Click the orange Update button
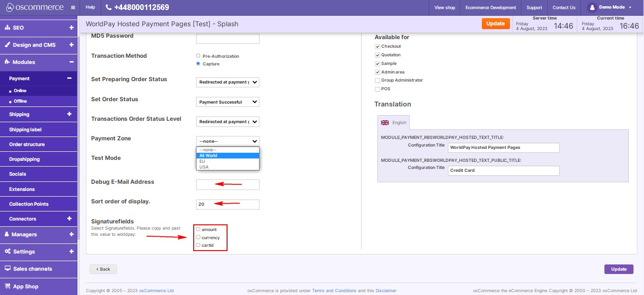The height and width of the screenshot is (295, 644). pyautogui.click(x=495, y=24)
